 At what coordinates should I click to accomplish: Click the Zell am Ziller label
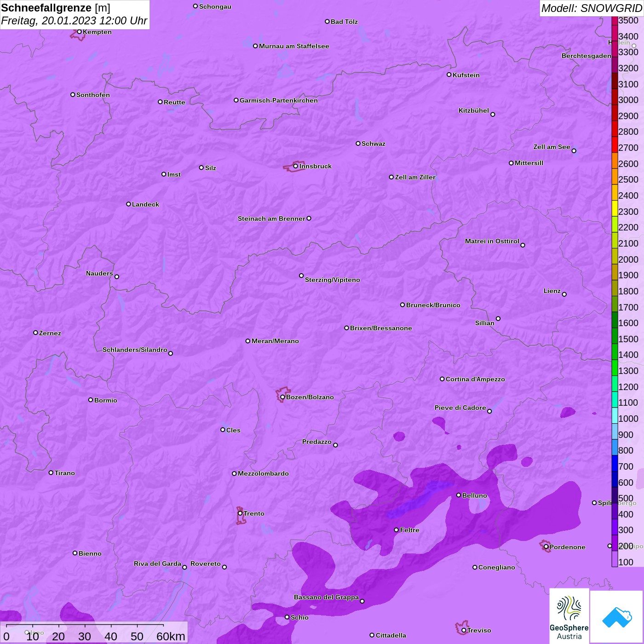click(415, 177)
